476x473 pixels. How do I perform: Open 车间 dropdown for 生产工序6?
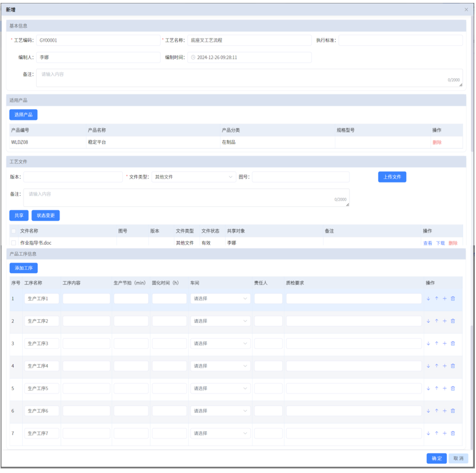point(220,411)
